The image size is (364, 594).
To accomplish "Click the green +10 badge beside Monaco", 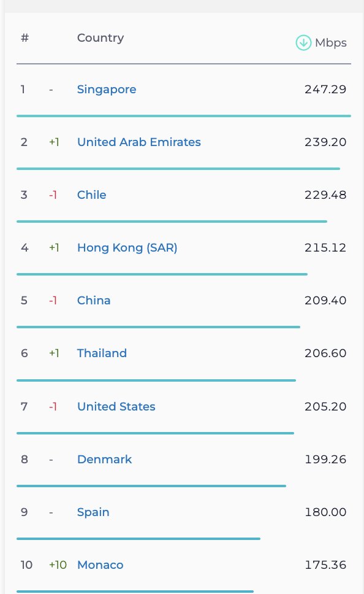I will point(56,565).
